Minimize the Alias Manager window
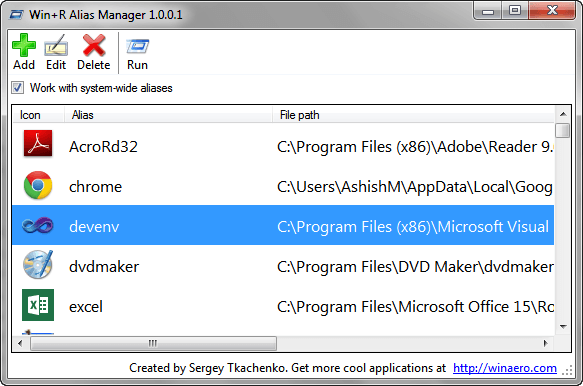The height and width of the screenshot is (386, 583). [487, 12]
